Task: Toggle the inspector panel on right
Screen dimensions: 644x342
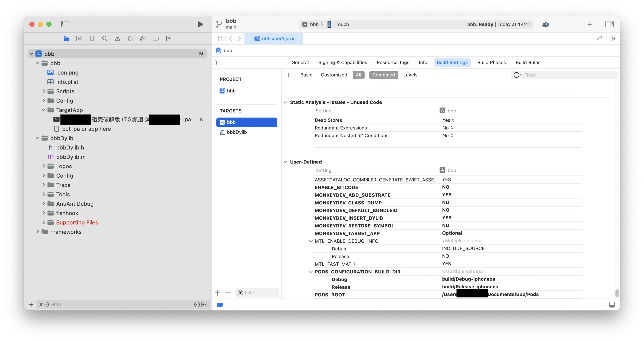Action: (x=609, y=24)
